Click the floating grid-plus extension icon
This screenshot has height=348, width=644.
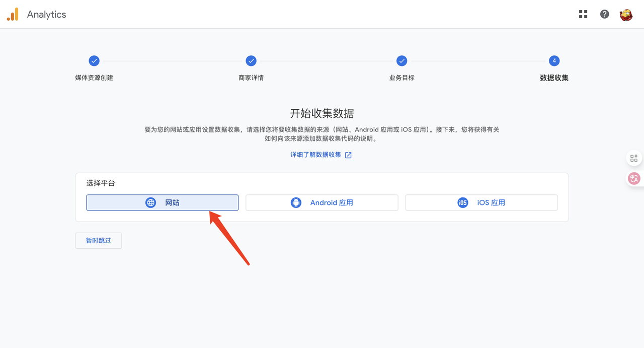point(634,158)
